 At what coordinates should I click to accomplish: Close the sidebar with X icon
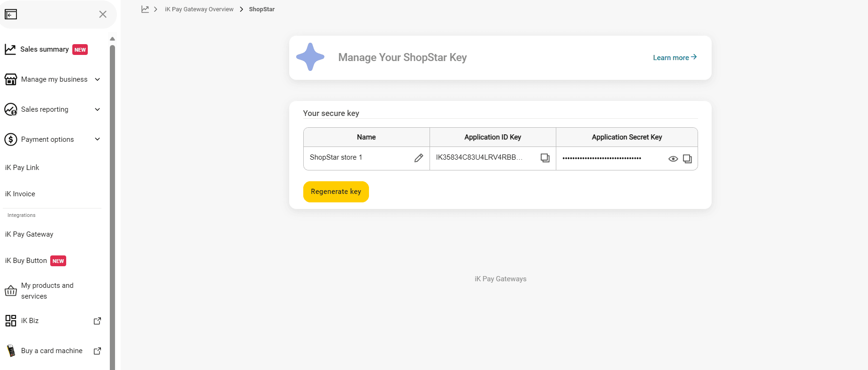pos(103,15)
